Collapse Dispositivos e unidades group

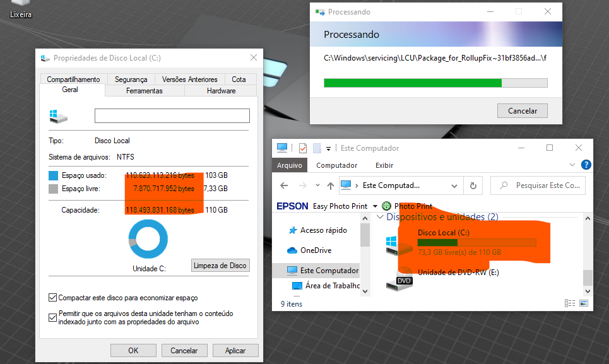pos(381,217)
